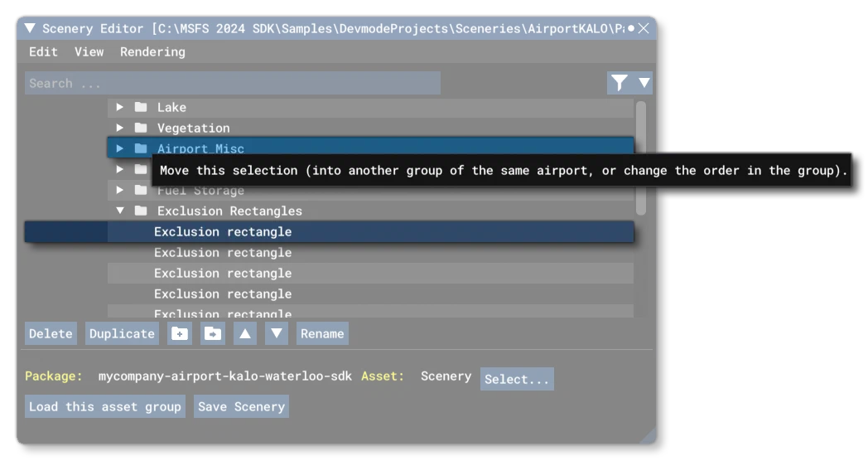Open the filter funnel icon
The width and height of the screenshot is (868, 461).
point(620,83)
